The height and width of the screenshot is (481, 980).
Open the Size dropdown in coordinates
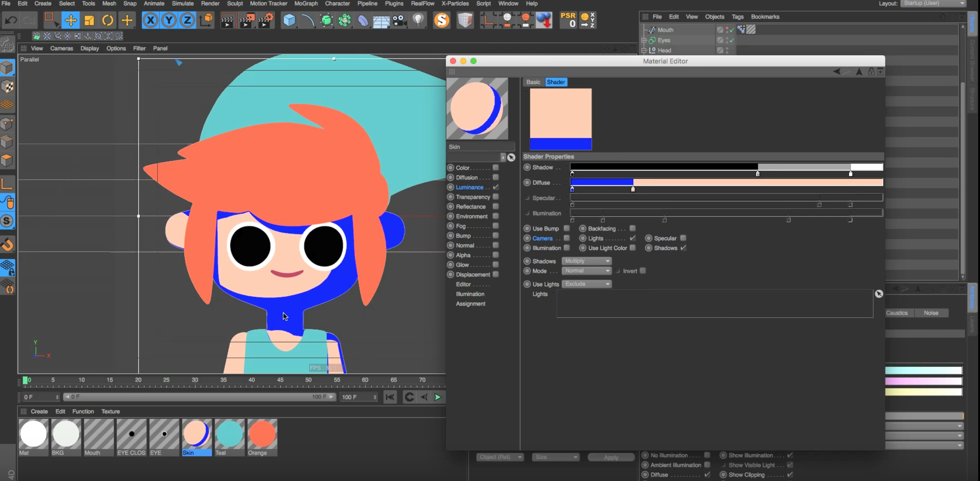[556, 457]
